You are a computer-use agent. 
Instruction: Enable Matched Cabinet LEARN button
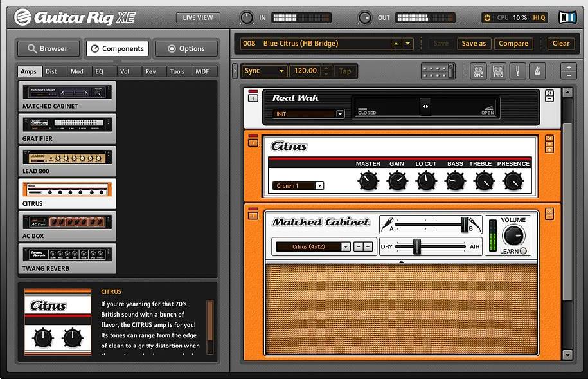click(x=524, y=251)
